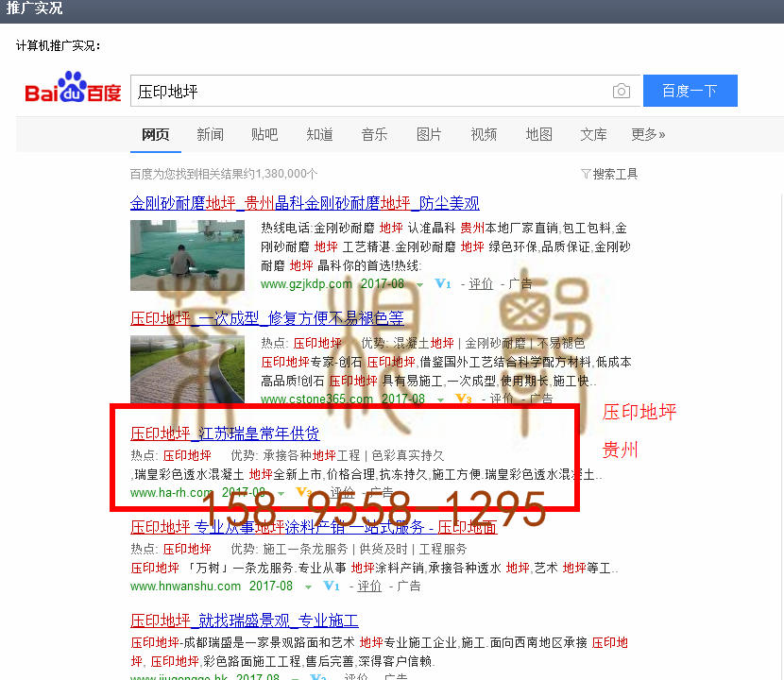Switch to the 图片 tab
Image resolution: width=784 pixels, height=680 pixels.
tap(429, 134)
